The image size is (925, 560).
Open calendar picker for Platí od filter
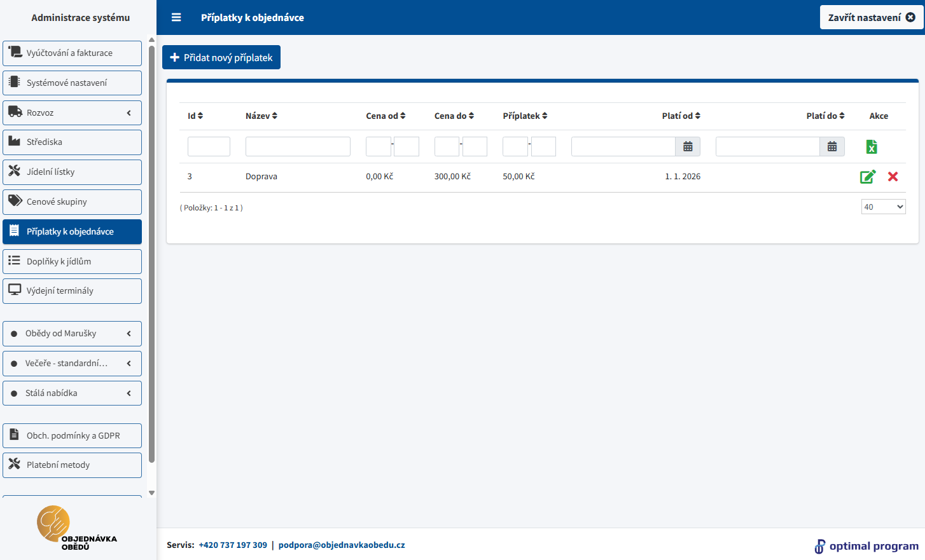pos(688,147)
